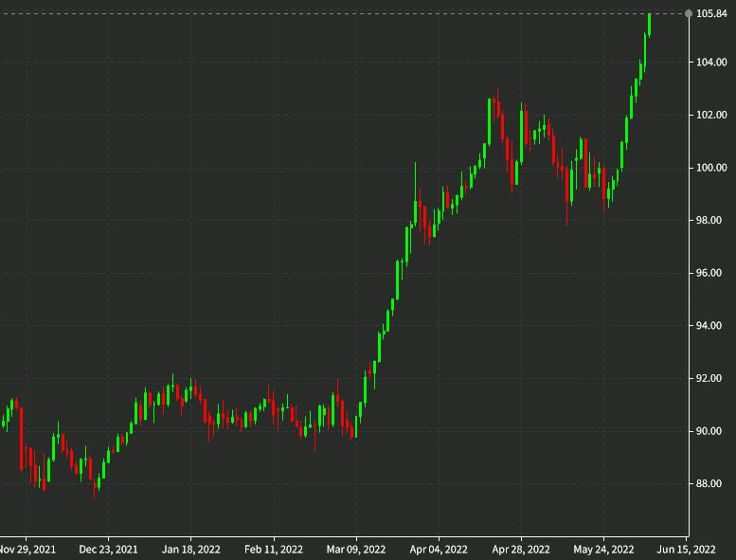
Task: Click the 105.84 current price label
Action: (711, 13)
